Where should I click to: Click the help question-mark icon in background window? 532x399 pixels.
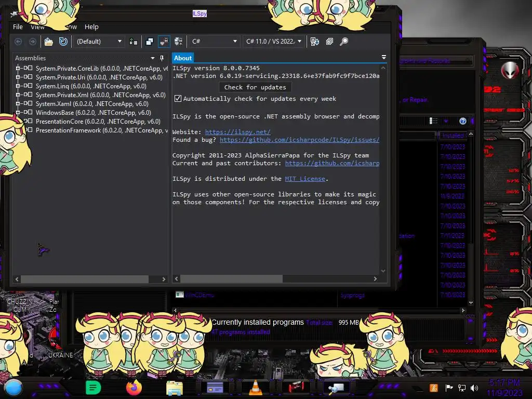coord(463,121)
